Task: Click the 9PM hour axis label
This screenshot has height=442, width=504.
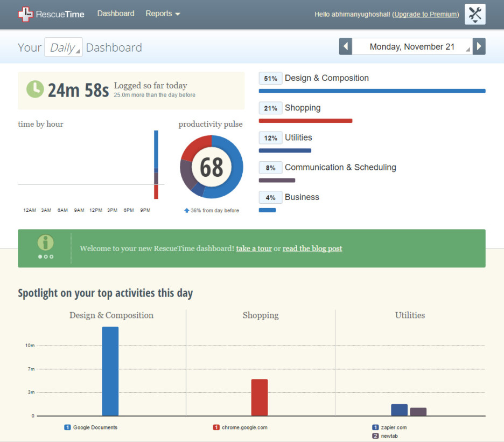Action: pos(145,210)
